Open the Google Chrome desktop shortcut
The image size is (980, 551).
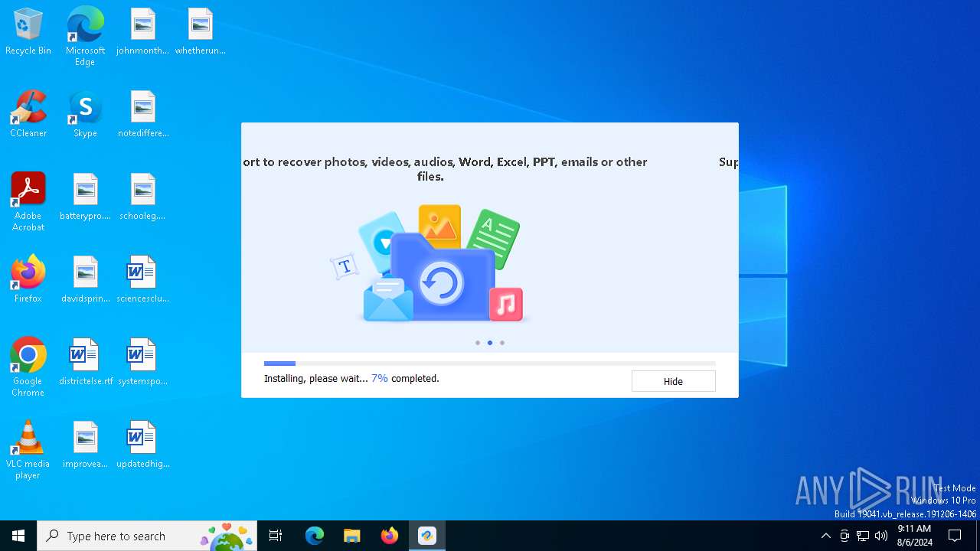(28, 367)
